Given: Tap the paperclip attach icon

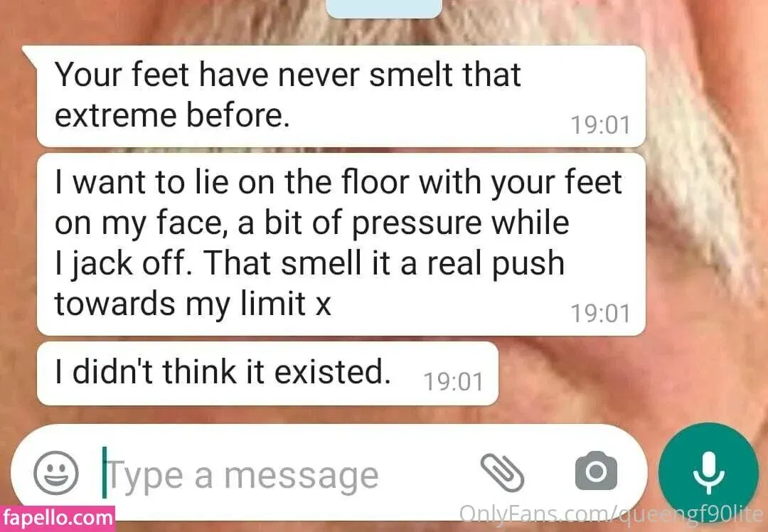Looking at the screenshot, I should 501,473.
